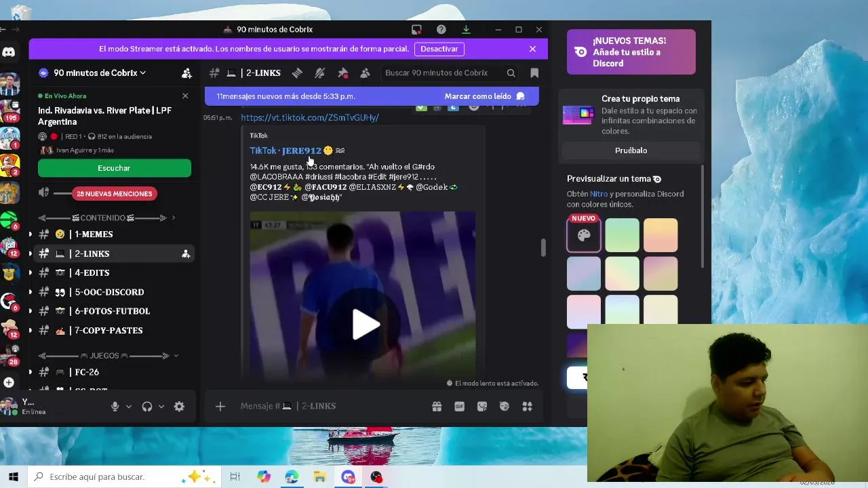Viewport: 868px width, 488px height.
Task: Open help question mark icon
Action: click(x=441, y=29)
